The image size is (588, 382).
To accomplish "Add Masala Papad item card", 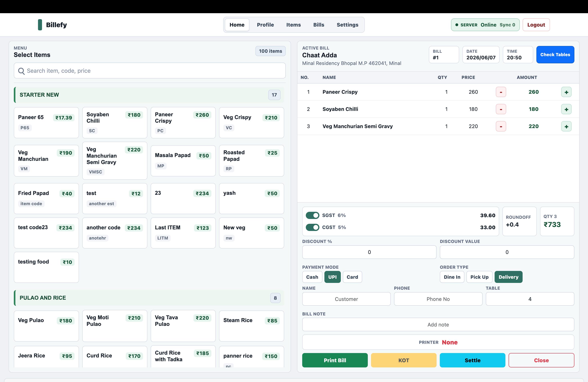I will coord(183,161).
